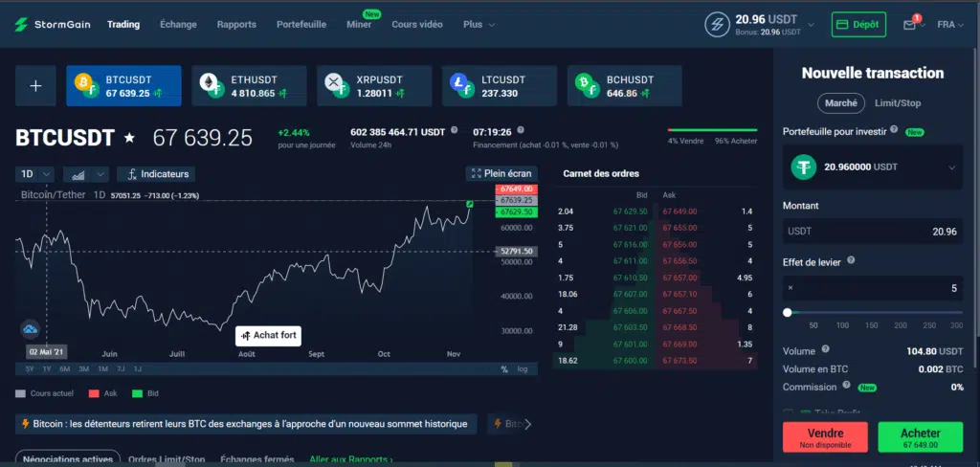Click the leverage multiplier input field
The width and height of the screenshot is (980, 467).
click(x=873, y=288)
